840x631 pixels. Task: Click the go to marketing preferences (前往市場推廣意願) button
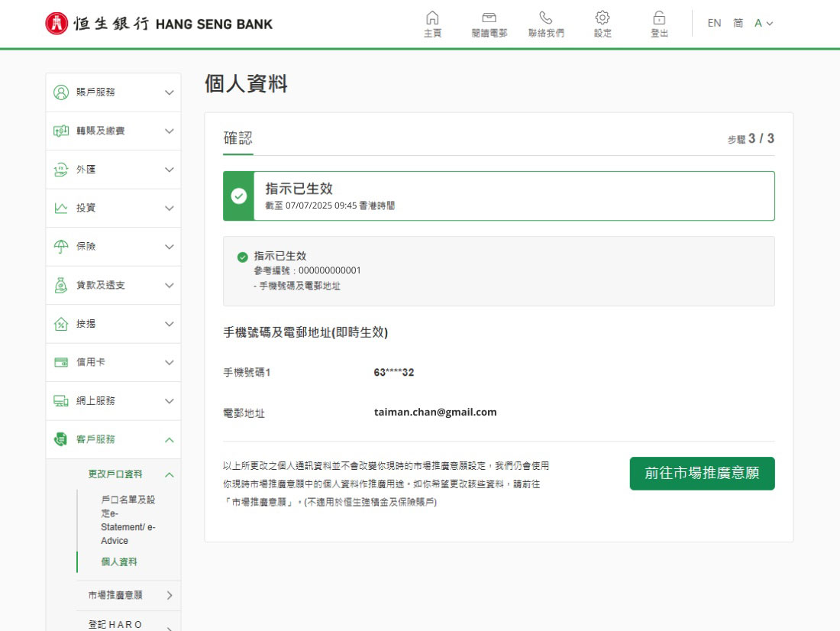click(x=702, y=474)
